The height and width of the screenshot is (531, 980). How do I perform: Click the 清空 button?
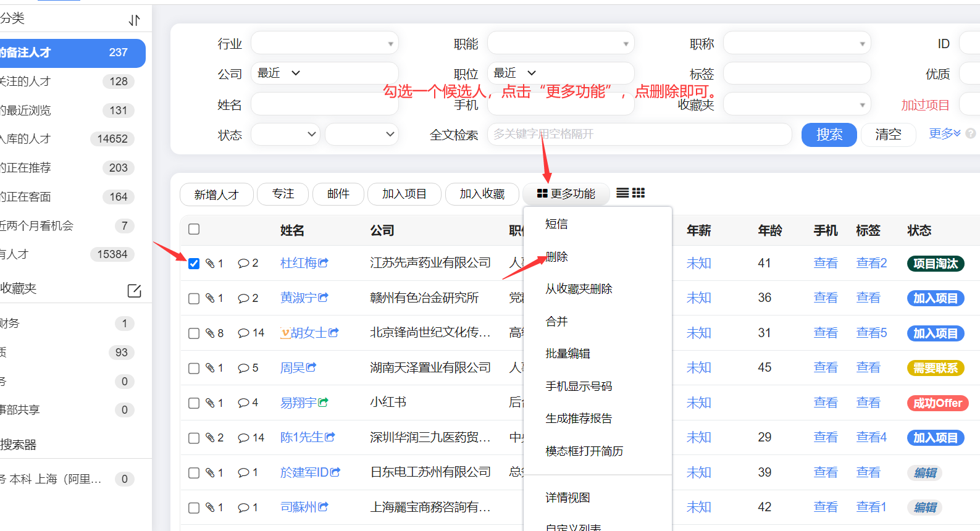[x=888, y=135]
